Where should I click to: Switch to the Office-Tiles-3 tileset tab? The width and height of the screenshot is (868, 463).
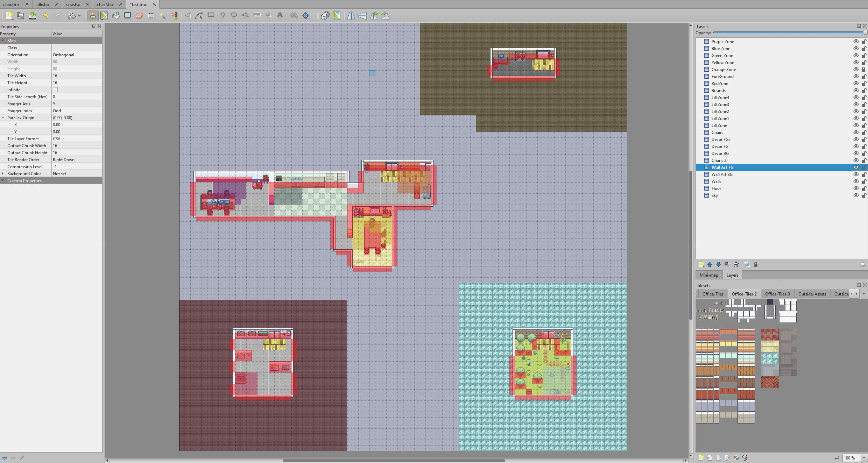(x=778, y=294)
